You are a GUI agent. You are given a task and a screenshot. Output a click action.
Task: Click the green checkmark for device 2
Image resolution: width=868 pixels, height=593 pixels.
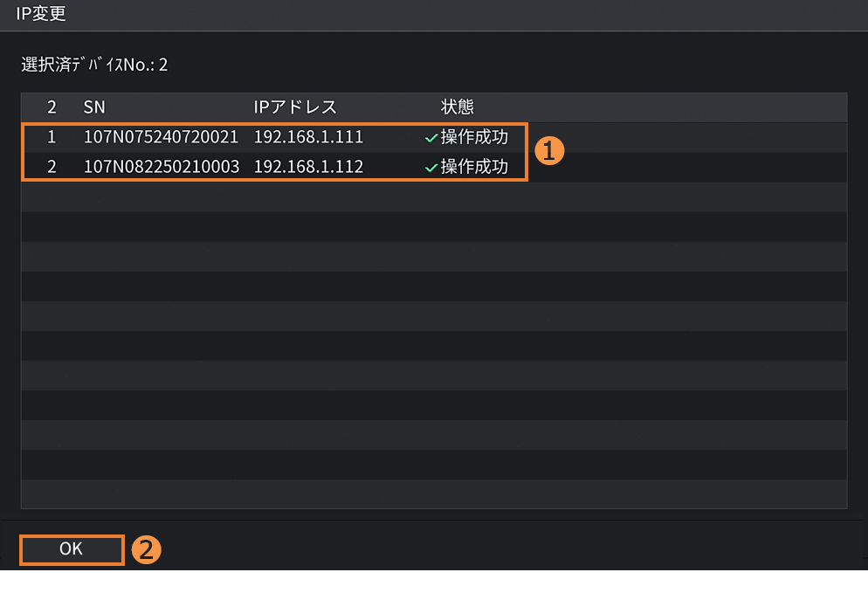pyautogui.click(x=431, y=168)
